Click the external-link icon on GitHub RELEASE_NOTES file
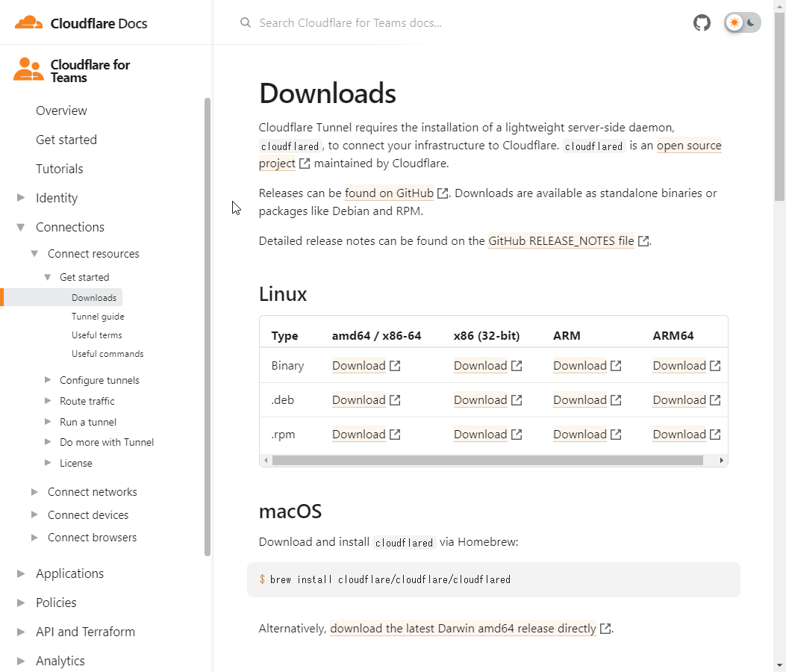The width and height of the screenshot is (786, 672). (x=643, y=240)
